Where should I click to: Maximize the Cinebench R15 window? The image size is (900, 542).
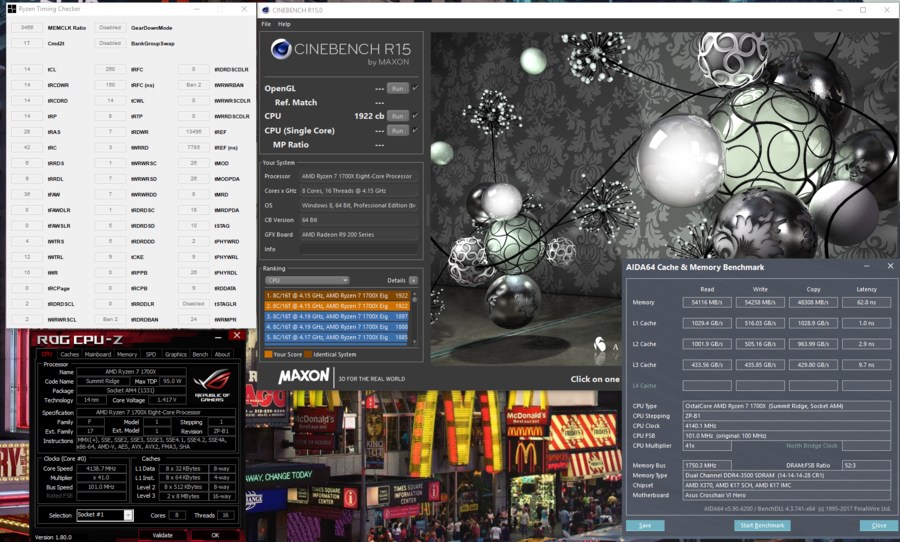point(863,10)
